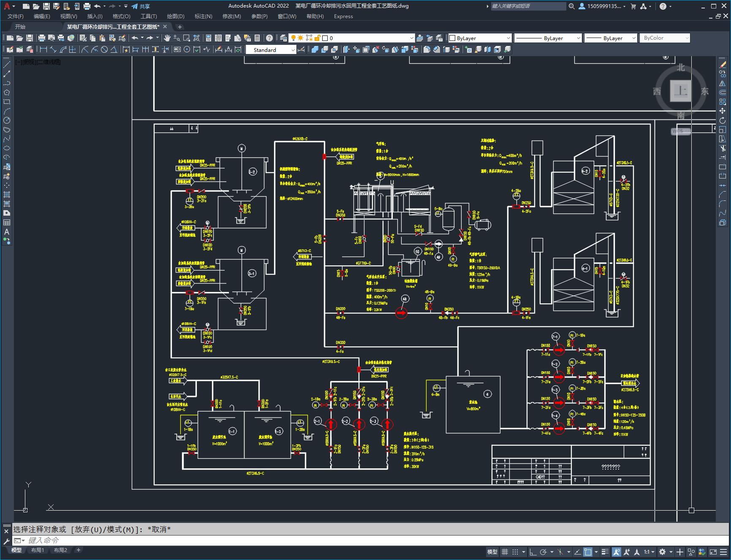
Task: Select the Multiline Text tool
Action: 7,232
